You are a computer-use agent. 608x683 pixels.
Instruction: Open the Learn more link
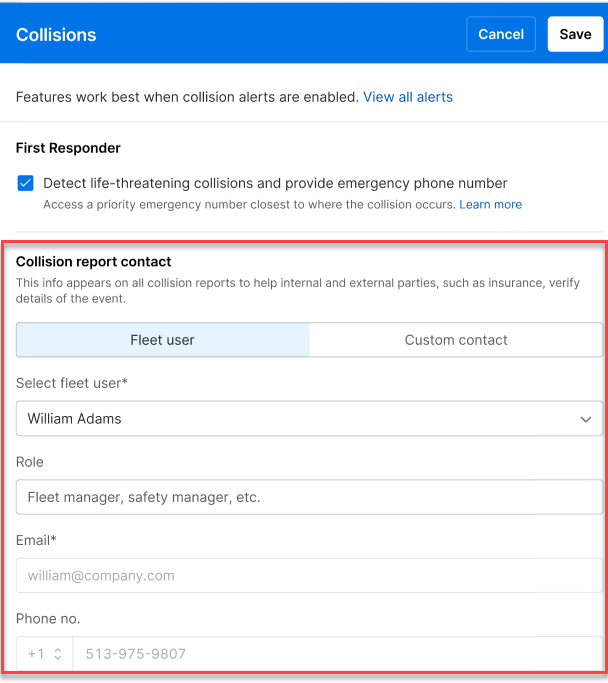pyautogui.click(x=490, y=204)
